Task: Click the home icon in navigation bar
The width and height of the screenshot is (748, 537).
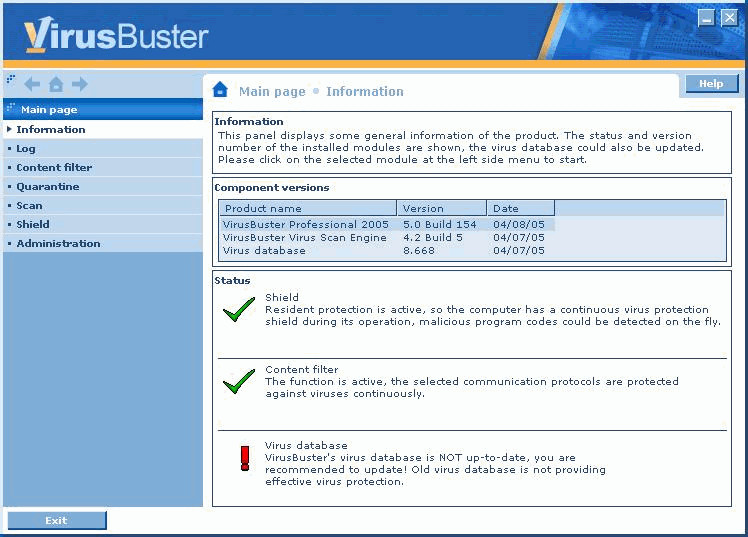Action: pyautogui.click(x=56, y=84)
